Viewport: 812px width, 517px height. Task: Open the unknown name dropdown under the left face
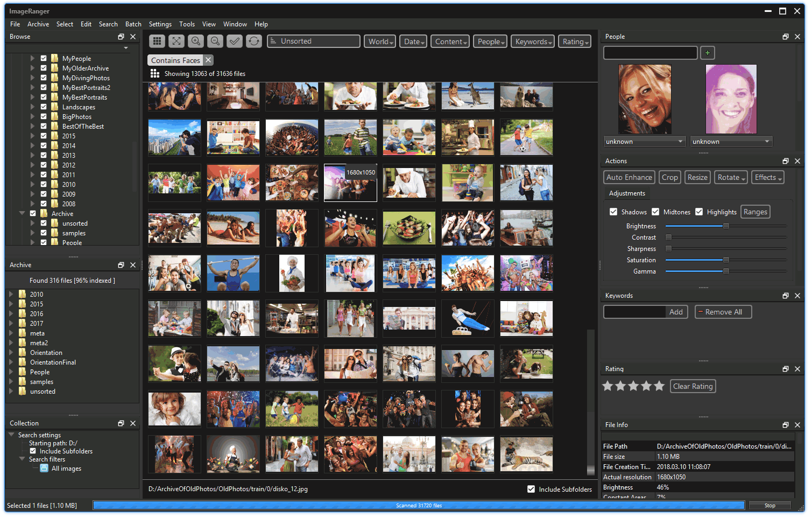[x=644, y=141]
